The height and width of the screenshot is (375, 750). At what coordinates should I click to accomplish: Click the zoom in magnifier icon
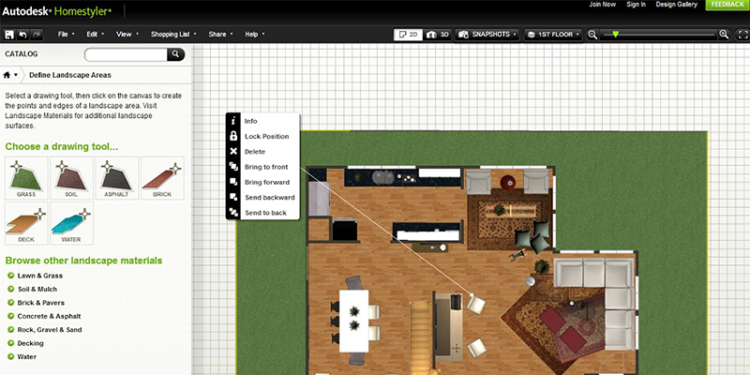[724, 34]
